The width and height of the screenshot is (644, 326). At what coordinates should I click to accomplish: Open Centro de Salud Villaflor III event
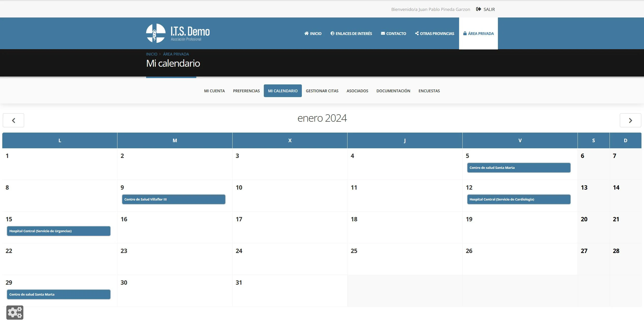click(173, 199)
